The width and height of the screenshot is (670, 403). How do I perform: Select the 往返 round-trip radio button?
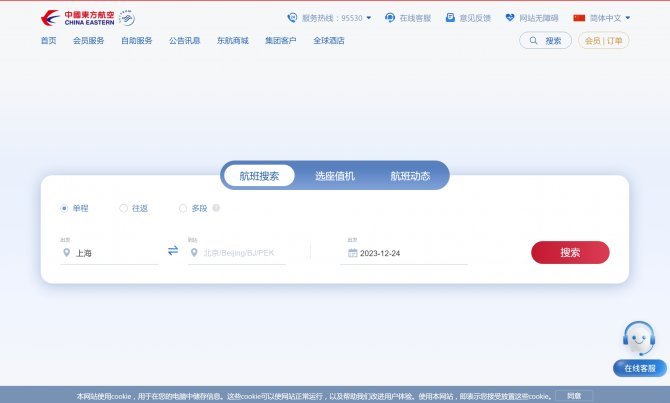tap(123, 208)
